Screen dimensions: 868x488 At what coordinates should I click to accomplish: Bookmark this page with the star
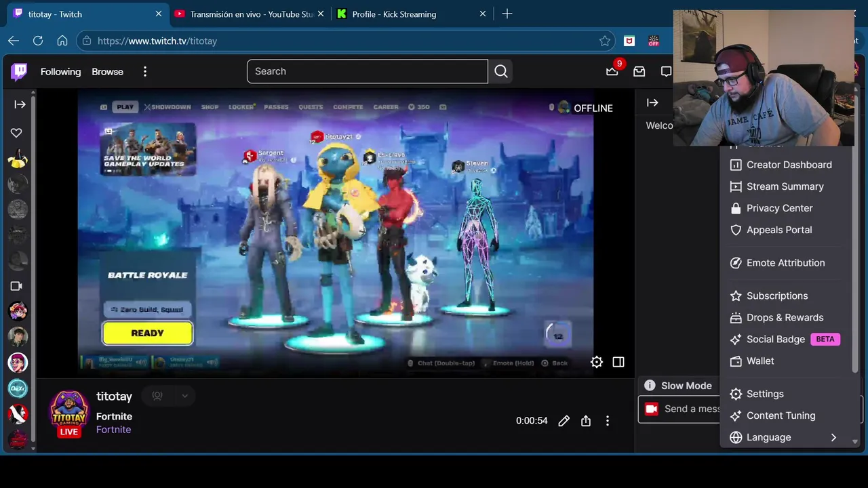click(x=605, y=41)
